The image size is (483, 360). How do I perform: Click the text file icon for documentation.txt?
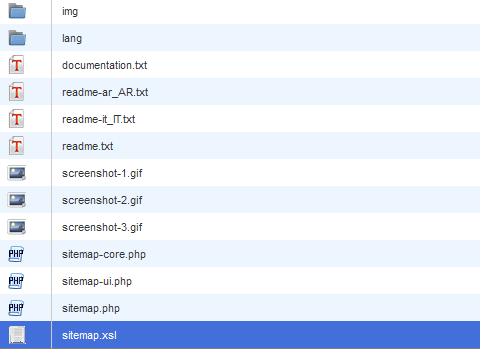(16, 65)
